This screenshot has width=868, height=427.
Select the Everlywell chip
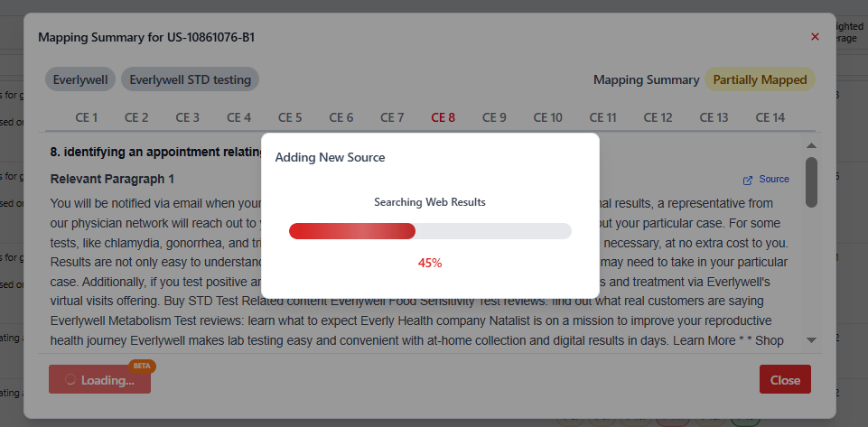[80, 79]
